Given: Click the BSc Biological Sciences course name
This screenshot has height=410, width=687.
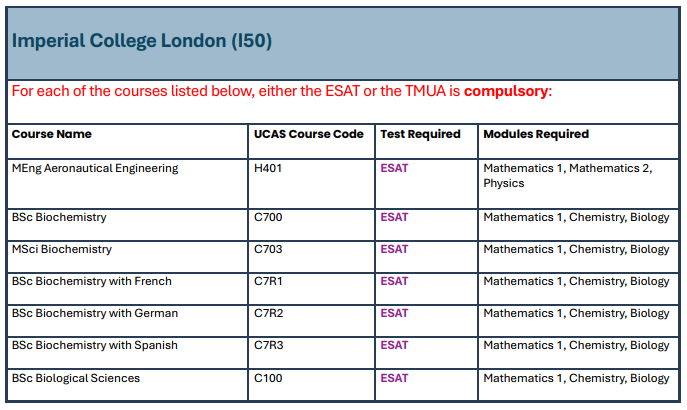Looking at the screenshot, I should (76, 378).
